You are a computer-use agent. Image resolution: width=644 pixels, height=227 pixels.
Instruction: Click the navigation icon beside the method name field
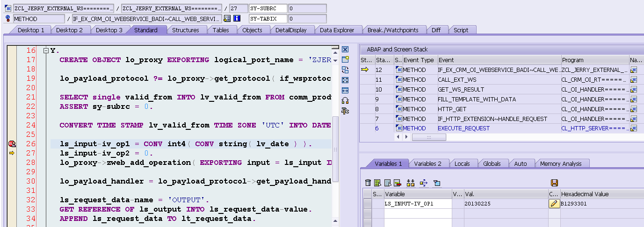[x=227, y=19]
